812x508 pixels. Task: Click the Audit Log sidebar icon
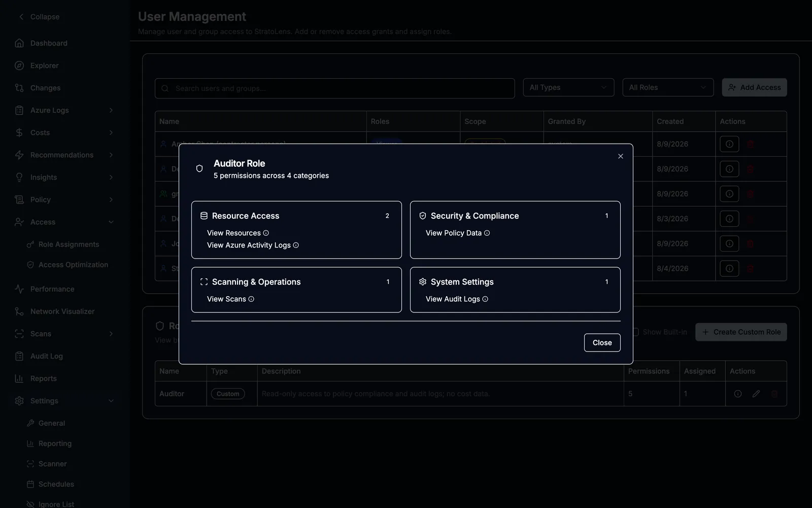pos(19,356)
